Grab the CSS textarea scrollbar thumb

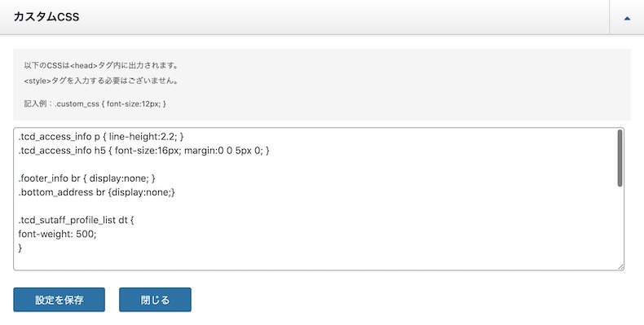tap(620, 158)
